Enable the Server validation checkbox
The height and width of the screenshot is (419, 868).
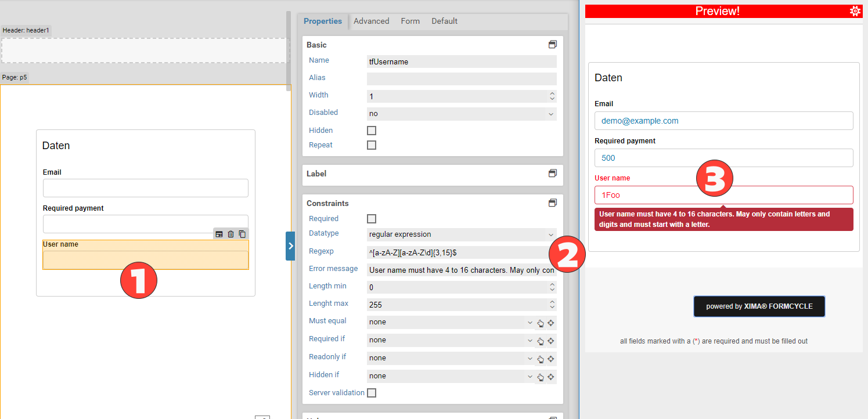click(372, 393)
